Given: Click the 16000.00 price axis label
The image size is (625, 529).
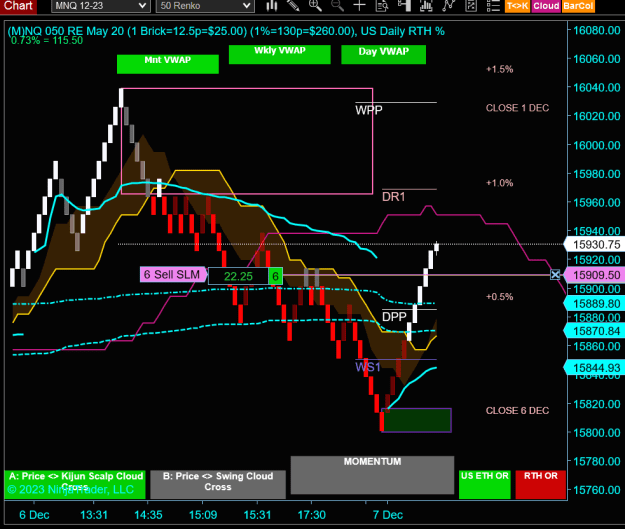Looking at the screenshot, I should [x=597, y=145].
